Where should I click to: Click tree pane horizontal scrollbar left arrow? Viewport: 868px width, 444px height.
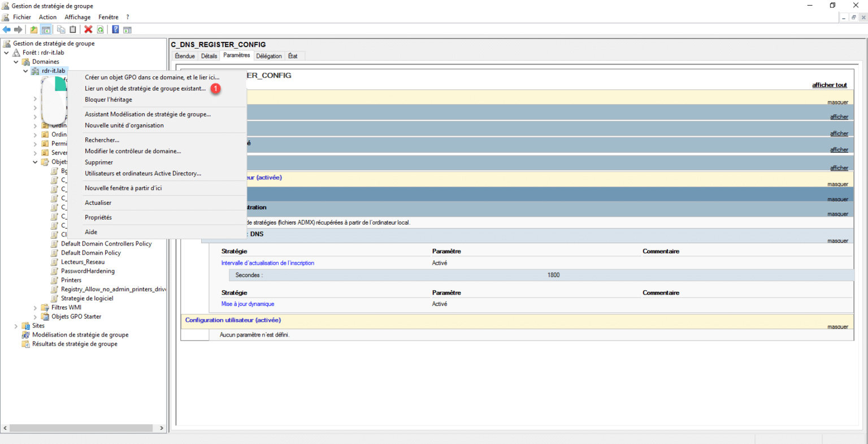[5, 428]
